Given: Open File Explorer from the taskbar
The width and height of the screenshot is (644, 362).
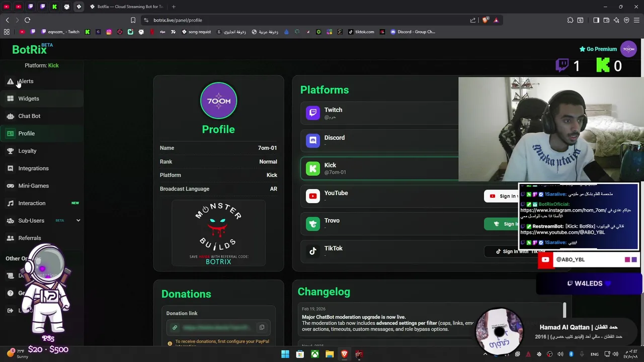Looking at the screenshot, I should (330, 354).
